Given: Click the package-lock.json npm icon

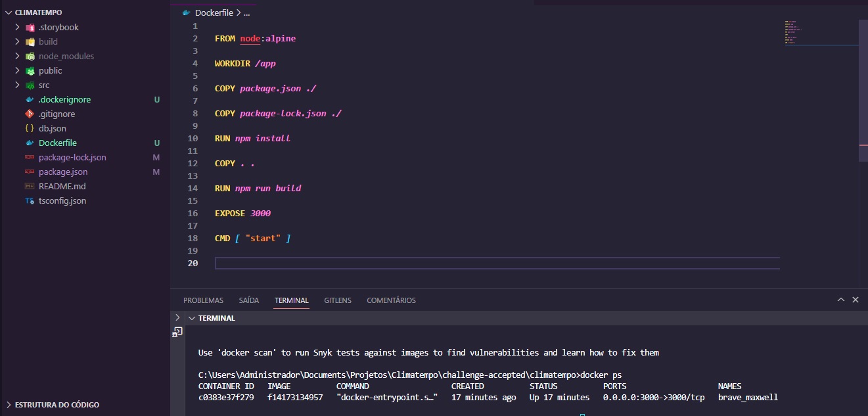Looking at the screenshot, I should point(30,158).
